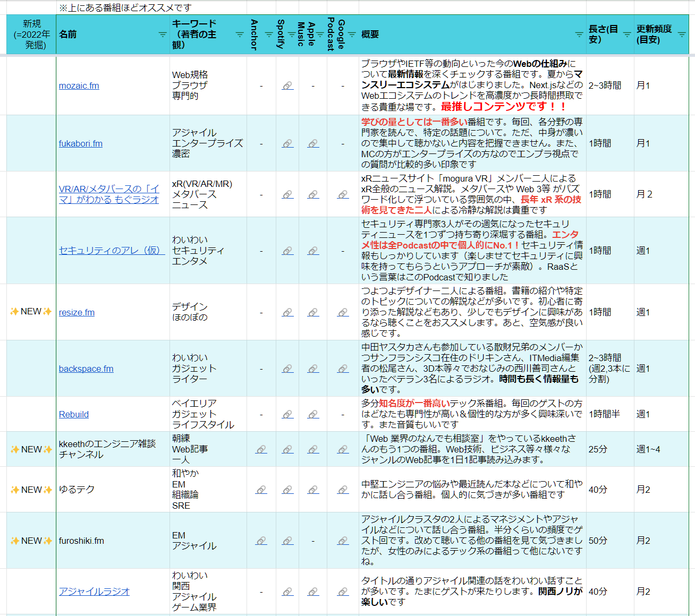The height and width of the screenshot is (616, 695).
Task: Follow the mozaic.fm hyperlink
Action: (79, 85)
